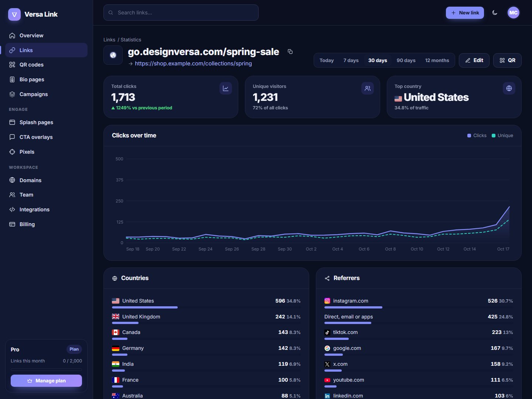Click the Total clicks chart icon

pyautogui.click(x=226, y=88)
